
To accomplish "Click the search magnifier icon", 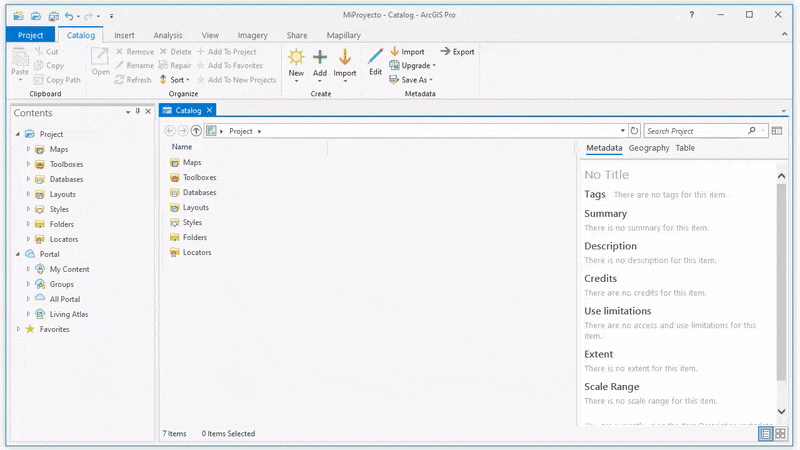I will point(752,131).
